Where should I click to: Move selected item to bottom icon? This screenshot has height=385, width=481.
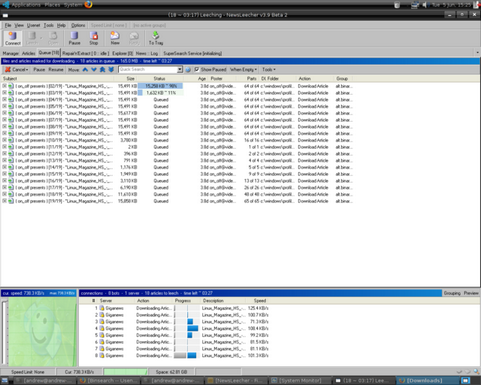tap(111, 70)
